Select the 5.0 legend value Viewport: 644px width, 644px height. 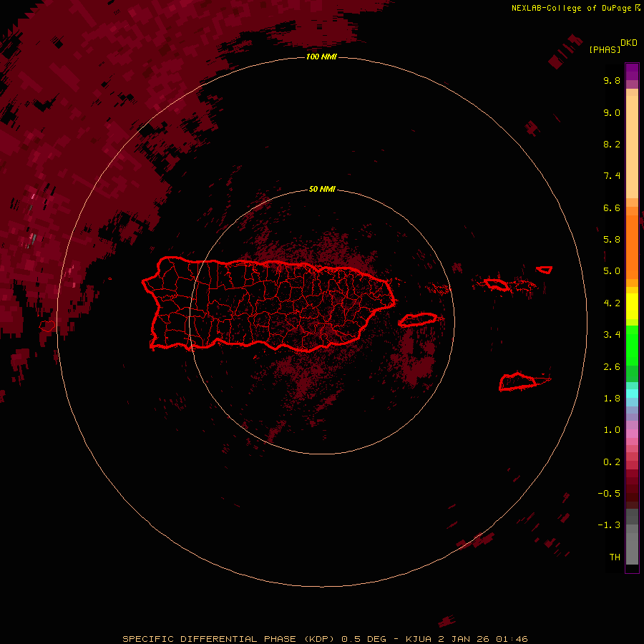pyautogui.click(x=612, y=271)
